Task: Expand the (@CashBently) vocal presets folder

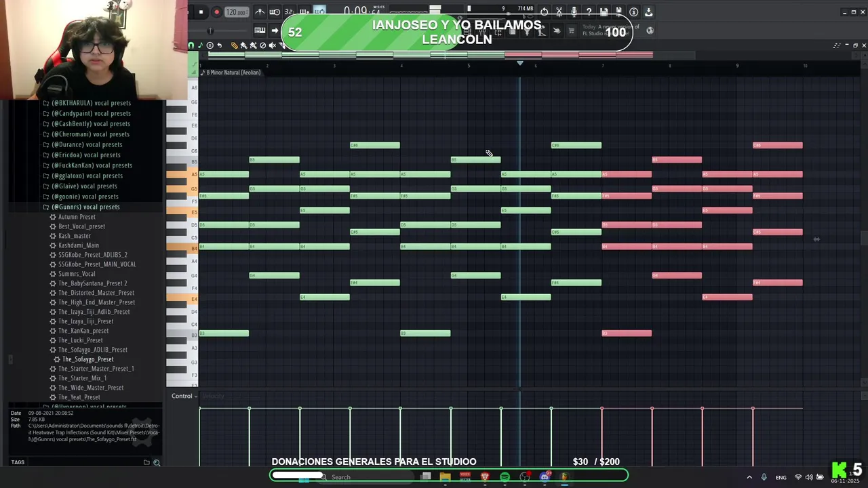Action: click(x=87, y=124)
